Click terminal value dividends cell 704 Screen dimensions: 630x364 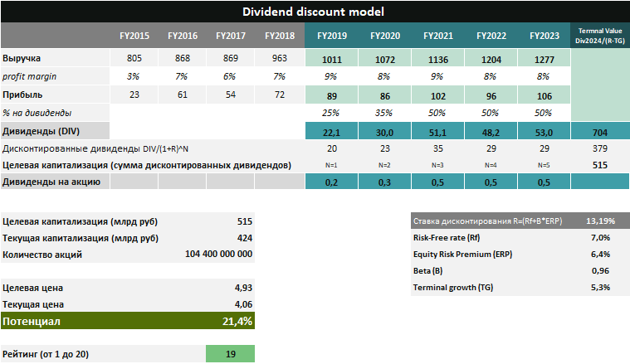[598, 131]
